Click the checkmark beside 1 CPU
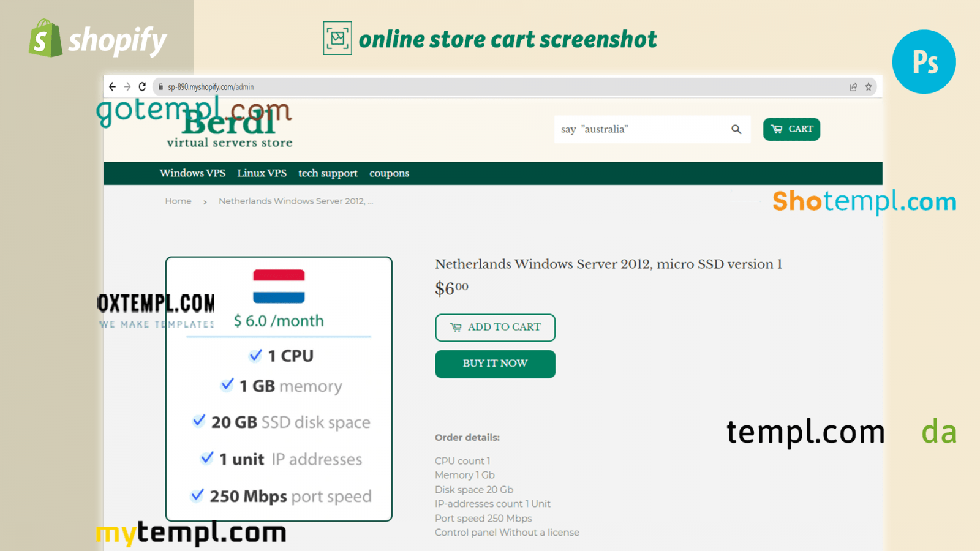The height and width of the screenshot is (551, 980). pos(255,356)
